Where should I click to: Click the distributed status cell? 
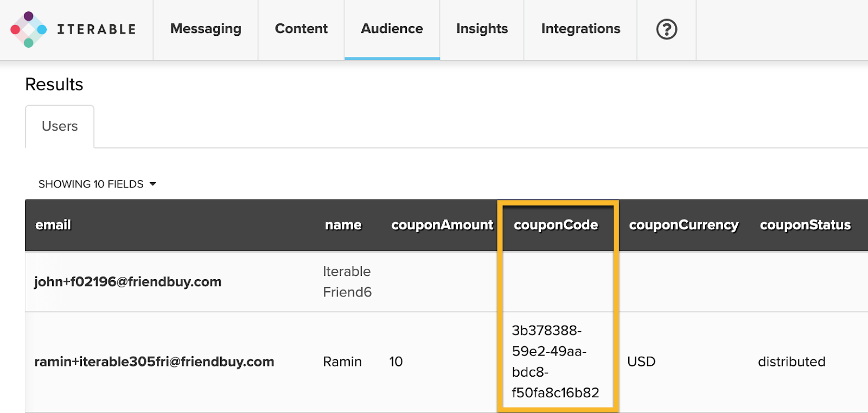[x=792, y=362]
